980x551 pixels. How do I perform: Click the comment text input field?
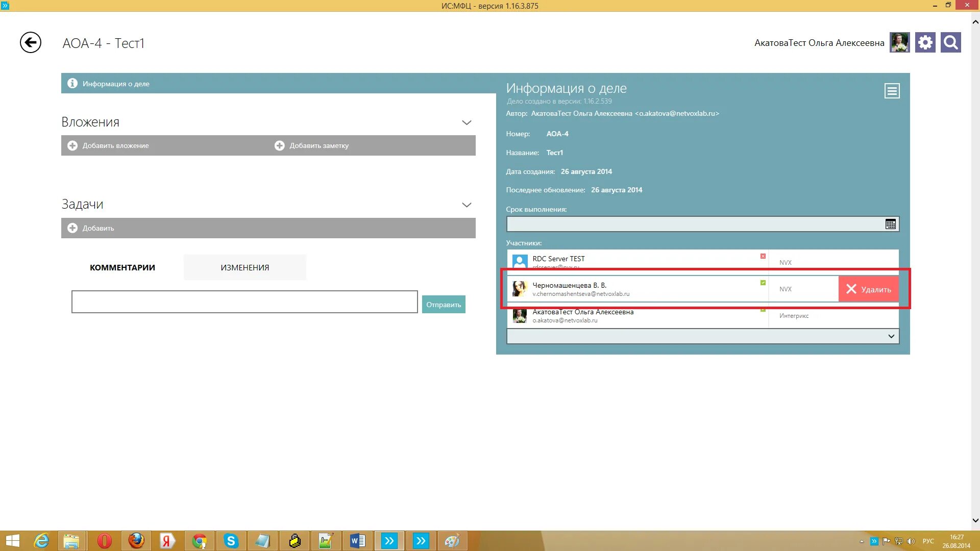point(244,302)
